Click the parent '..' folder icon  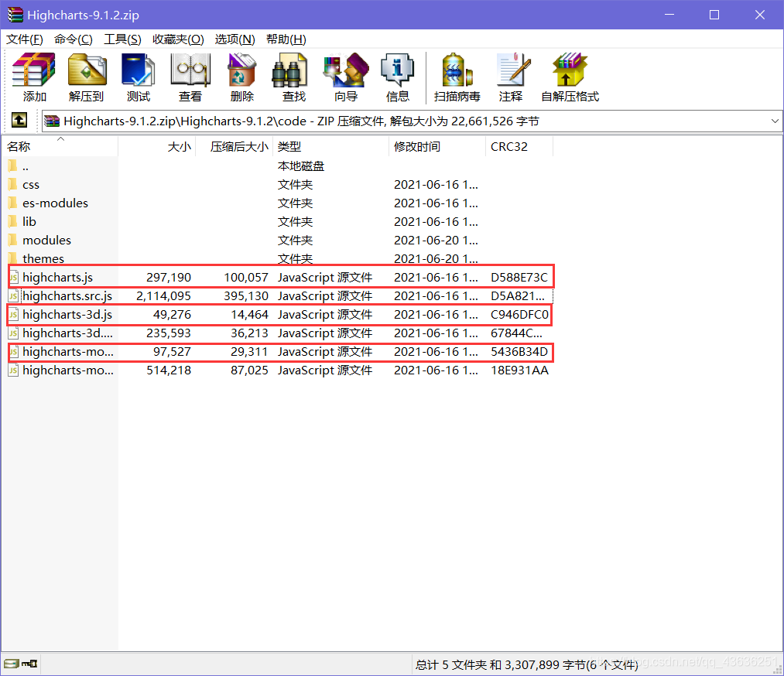(13, 166)
